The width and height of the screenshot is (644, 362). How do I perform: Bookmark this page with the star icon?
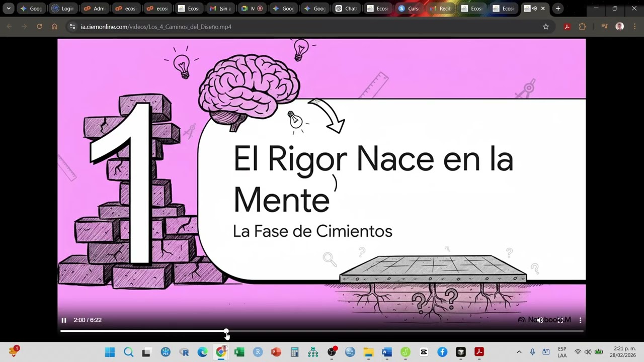[546, 27]
